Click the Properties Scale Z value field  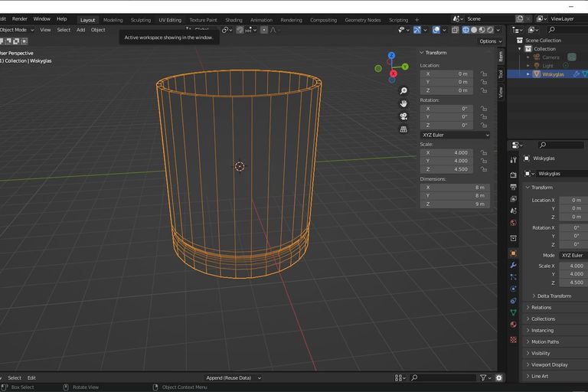click(573, 283)
